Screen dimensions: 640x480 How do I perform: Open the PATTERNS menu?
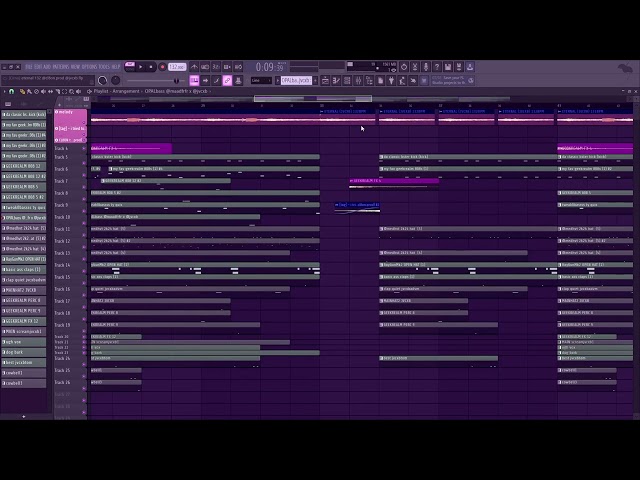(61, 67)
